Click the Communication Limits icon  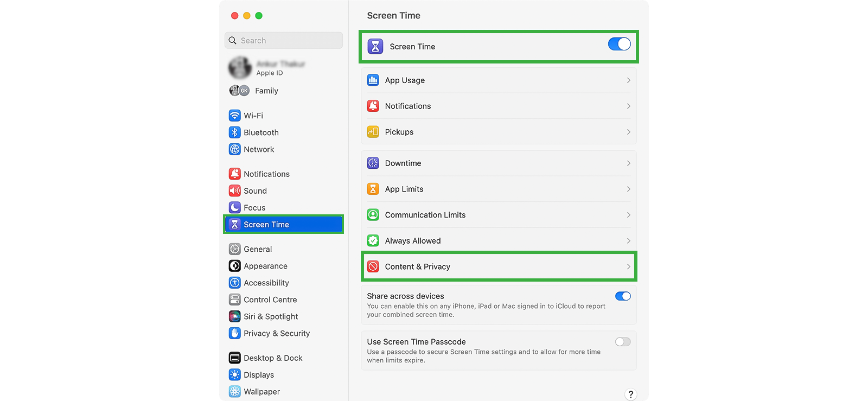373,215
